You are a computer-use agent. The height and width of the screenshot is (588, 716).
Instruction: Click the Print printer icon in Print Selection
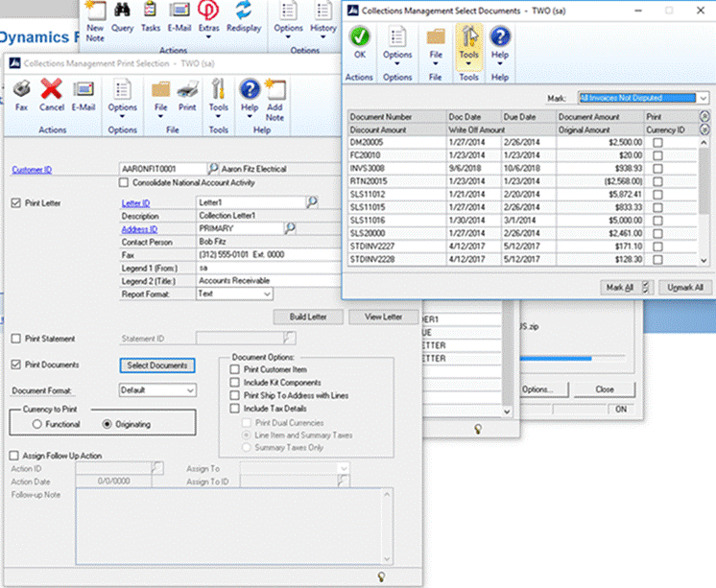click(x=187, y=89)
